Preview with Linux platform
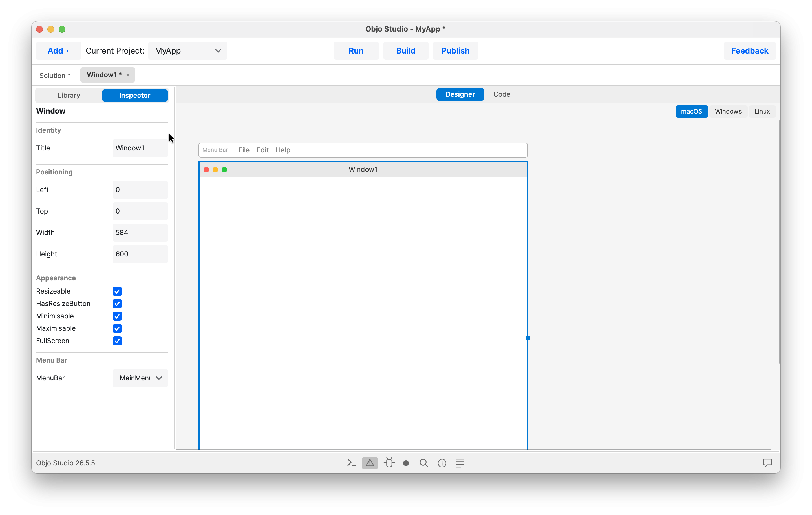Screen dimensions: 812x515 [x=762, y=112]
